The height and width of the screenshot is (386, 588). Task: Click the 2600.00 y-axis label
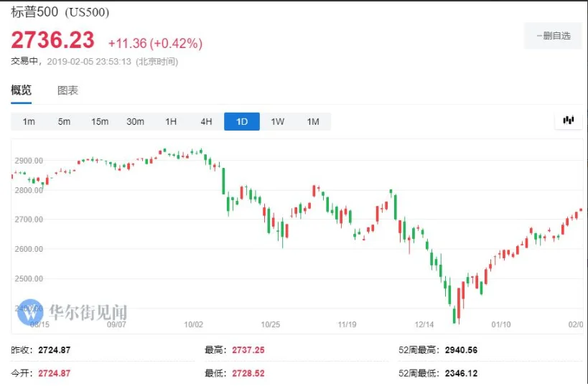pyautogui.click(x=29, y=249)
